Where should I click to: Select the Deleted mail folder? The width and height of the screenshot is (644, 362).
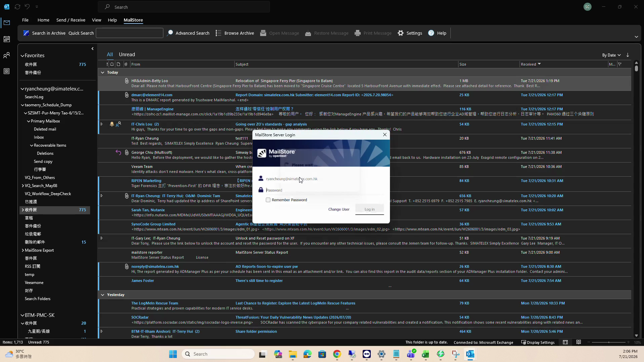45,129
